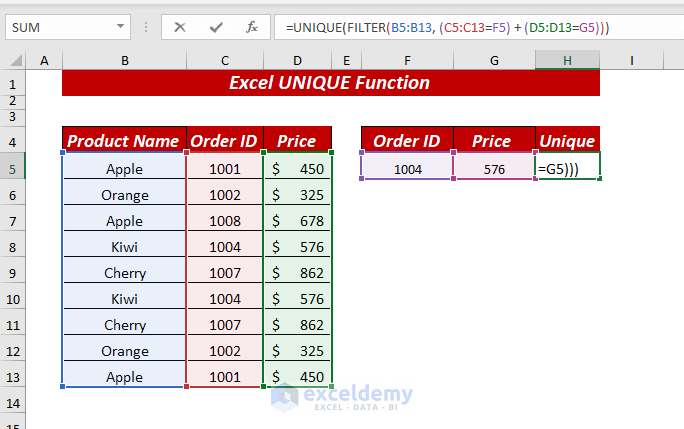Click the Order ID header in column F
The image size is (684, 429).
pos(407,140)
